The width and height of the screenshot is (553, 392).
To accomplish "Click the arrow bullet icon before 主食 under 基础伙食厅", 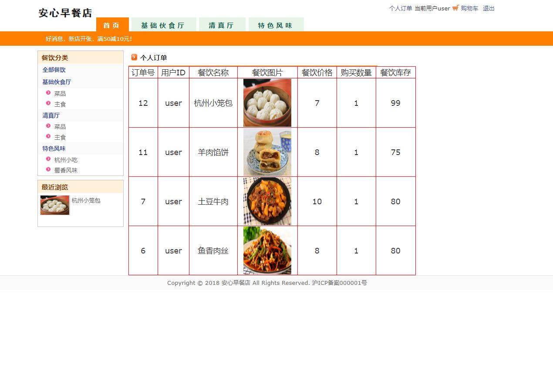I will click(48, 104).
